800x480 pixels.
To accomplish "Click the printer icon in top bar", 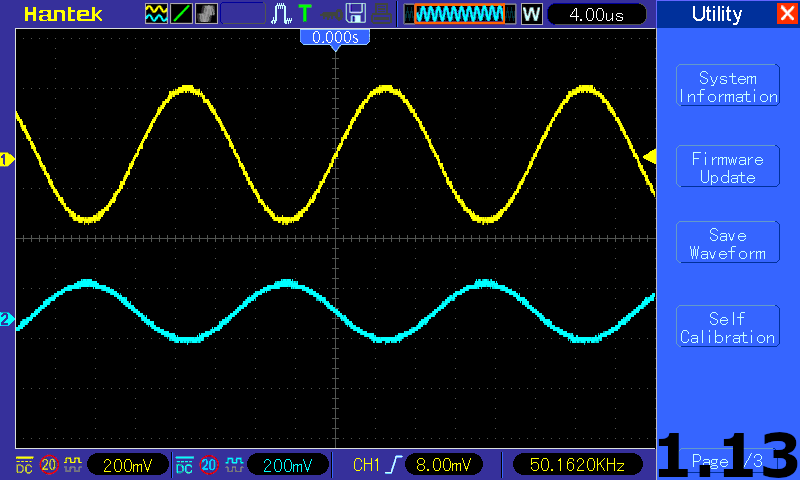I will tap(381, 14).
